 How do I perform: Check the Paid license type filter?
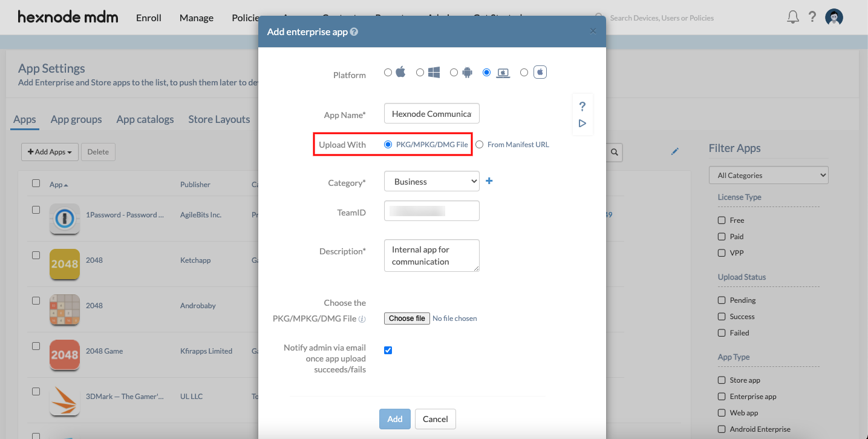pyautogui.click(x=722, y=236)
